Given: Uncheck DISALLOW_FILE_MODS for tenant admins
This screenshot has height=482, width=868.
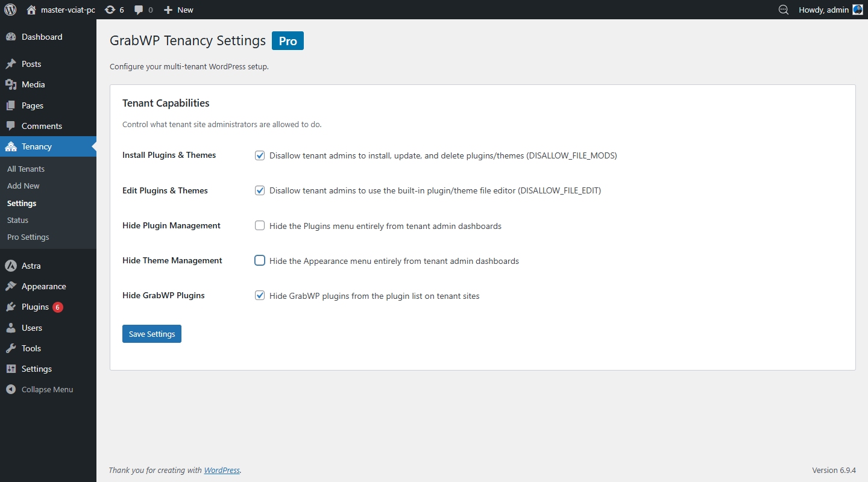Looking at the screenshot, I should (259, 155).
